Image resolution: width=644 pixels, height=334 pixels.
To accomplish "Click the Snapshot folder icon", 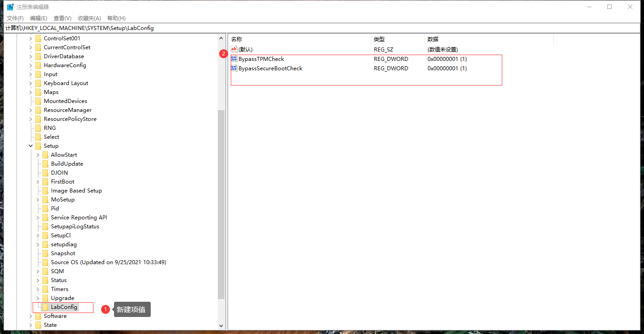I will [x=45, y=253].
